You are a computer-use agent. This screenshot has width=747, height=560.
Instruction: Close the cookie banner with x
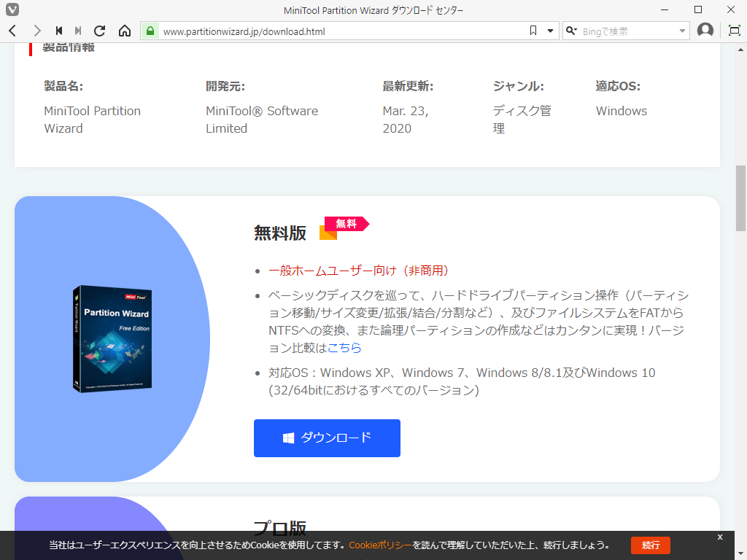720,537
